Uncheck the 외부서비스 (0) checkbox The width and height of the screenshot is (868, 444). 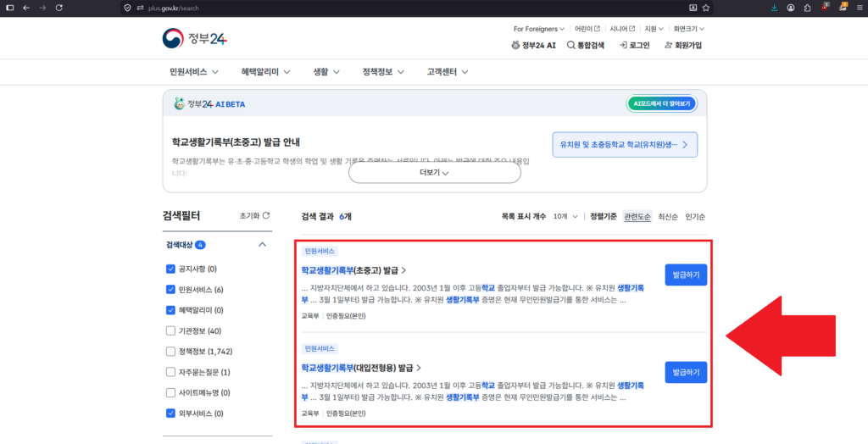click(170, 413)
